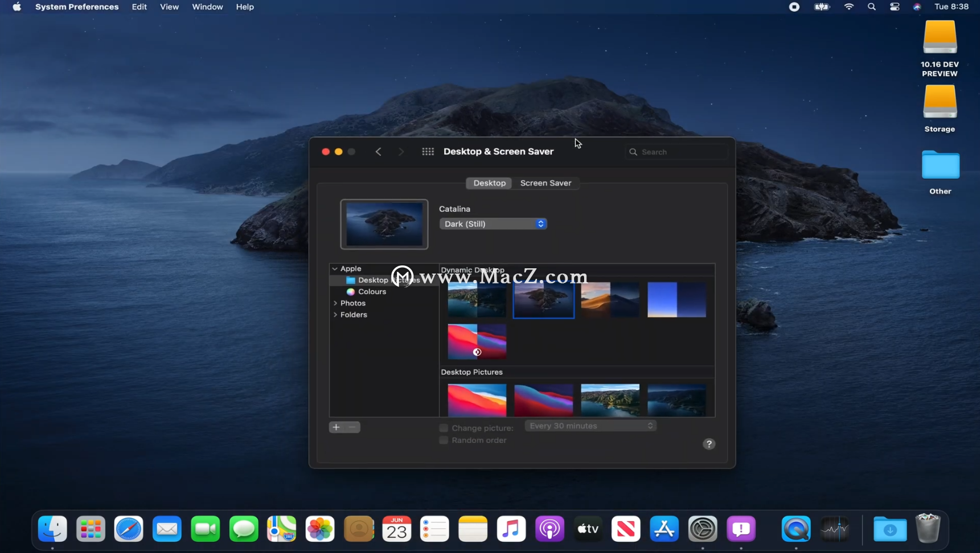Launch Safari from the Dock
This screenshot has height=553, width=980.
(129, 529)
